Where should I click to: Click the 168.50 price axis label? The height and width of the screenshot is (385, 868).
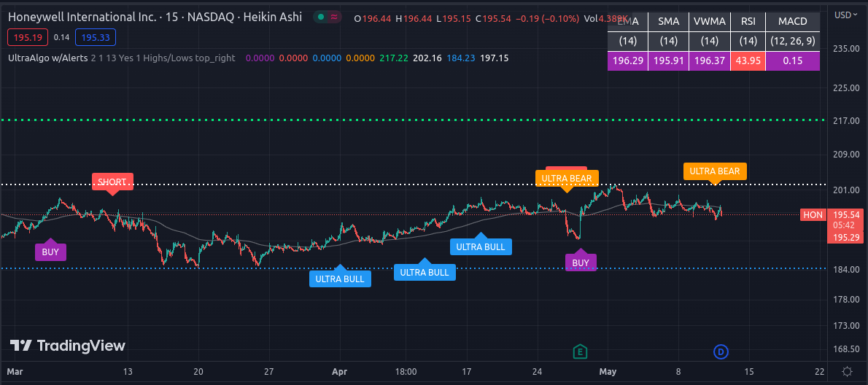point(846,349)
